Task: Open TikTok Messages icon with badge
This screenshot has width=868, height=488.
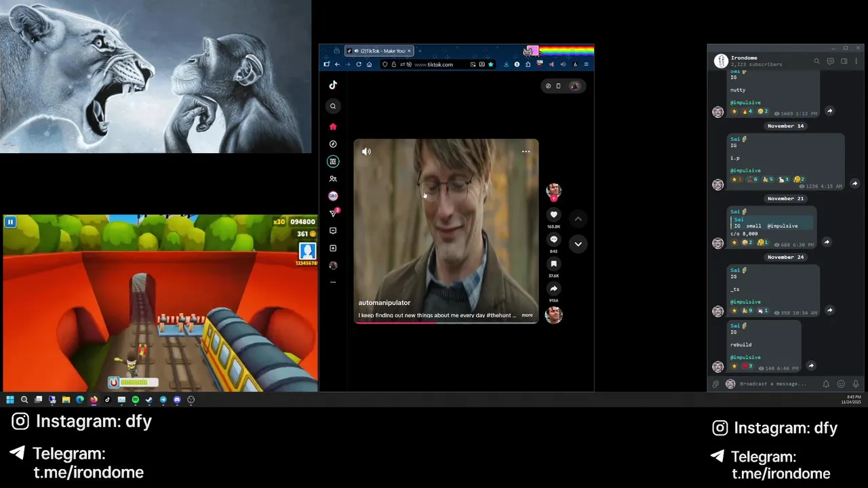Action: [x=333, y=213]
